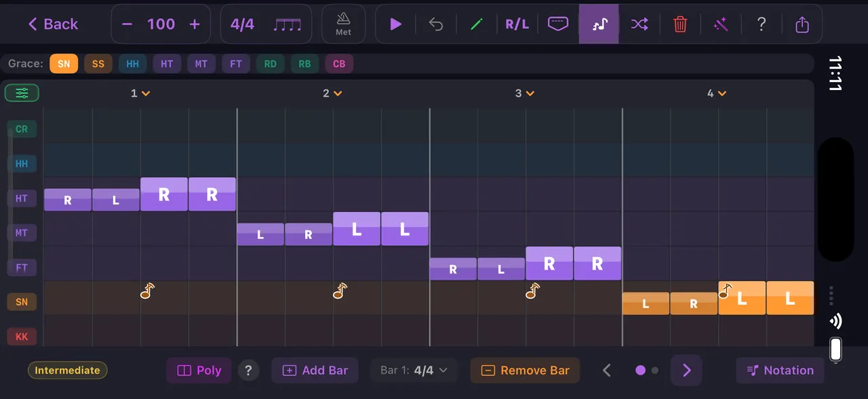Select the green pencil draw tool
This screenshot has height=399, width=868.
(477, 24)
